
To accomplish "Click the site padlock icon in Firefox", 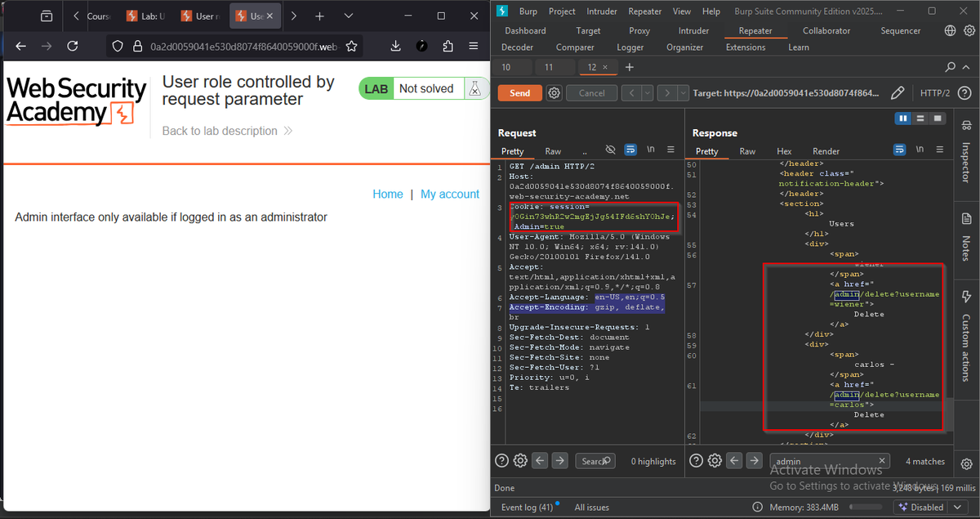I will (136, 47).
